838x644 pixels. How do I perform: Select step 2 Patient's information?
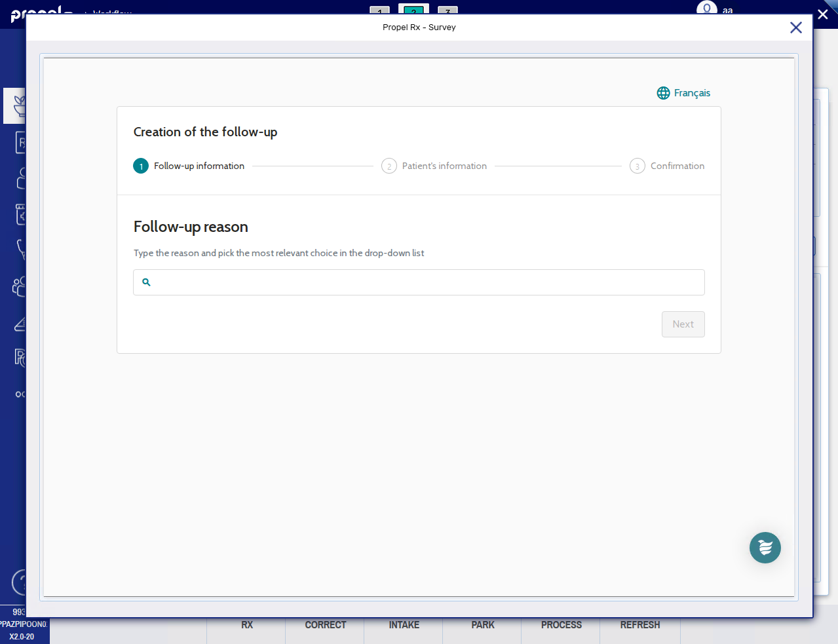434,166
